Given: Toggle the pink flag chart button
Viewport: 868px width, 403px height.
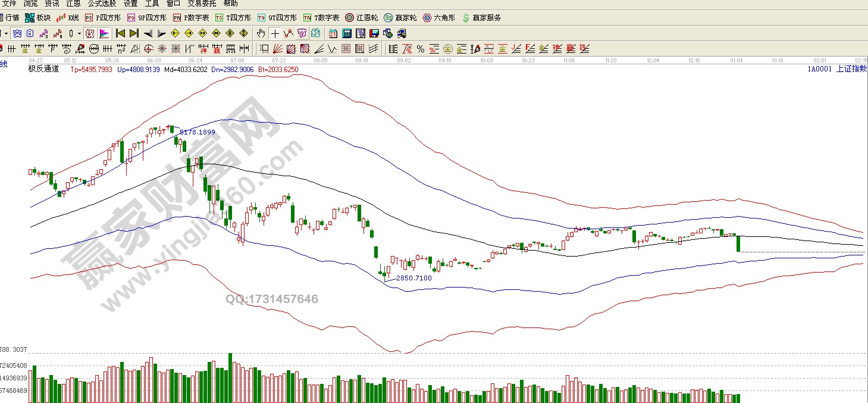Looking at the screenshot, I should [104, 33].
